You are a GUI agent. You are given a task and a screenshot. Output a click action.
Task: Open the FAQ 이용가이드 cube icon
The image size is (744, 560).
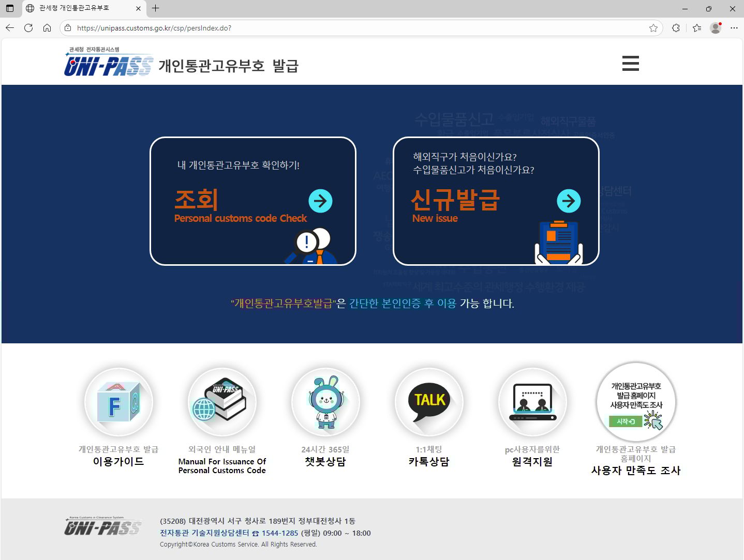click(119, 402)
